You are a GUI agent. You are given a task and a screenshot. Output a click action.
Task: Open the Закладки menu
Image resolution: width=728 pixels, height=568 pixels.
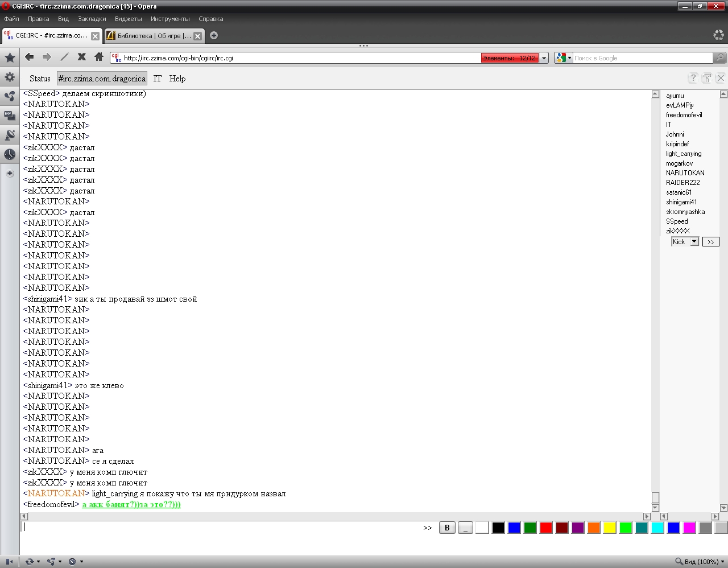click(x=92, y=19)
